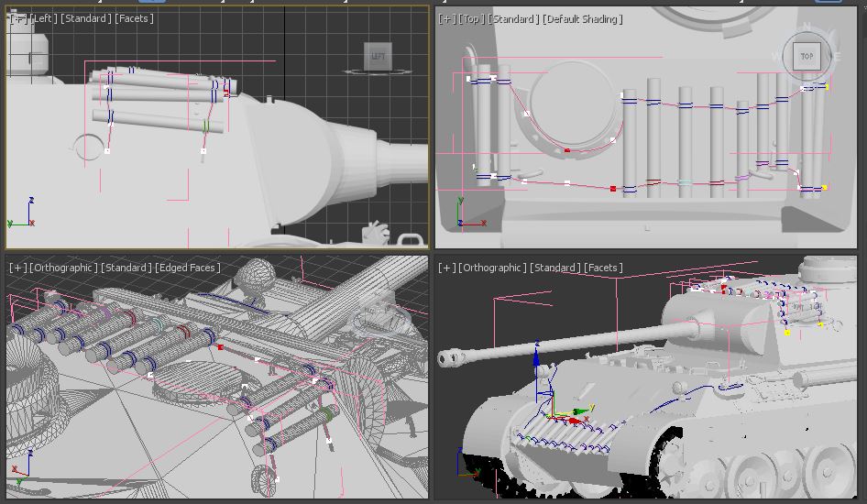The width and height of the screenshot is (867, 504).
Task: Select yellow end vertex of lower spline, Top view
Action: click(x=824, y=188)
